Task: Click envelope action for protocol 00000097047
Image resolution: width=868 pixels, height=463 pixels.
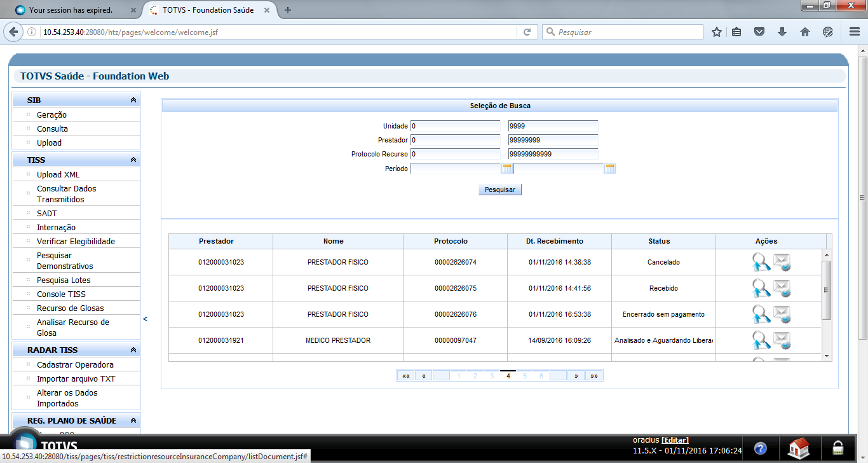Action: pyautogui.click(x=782, y=340)
